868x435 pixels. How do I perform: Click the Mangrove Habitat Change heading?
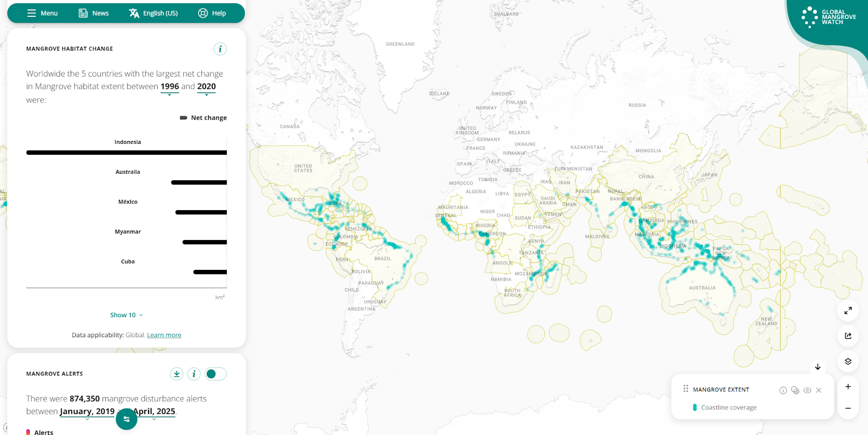tap(69, 49)
